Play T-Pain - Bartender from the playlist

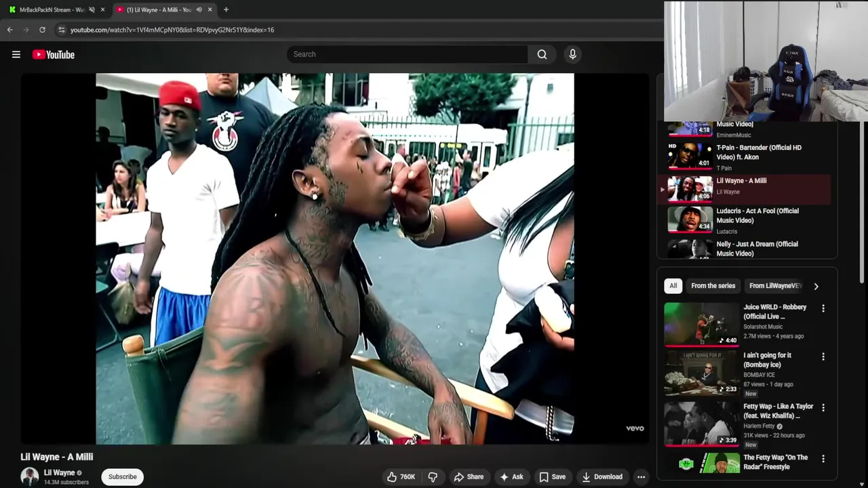[746, 157]
